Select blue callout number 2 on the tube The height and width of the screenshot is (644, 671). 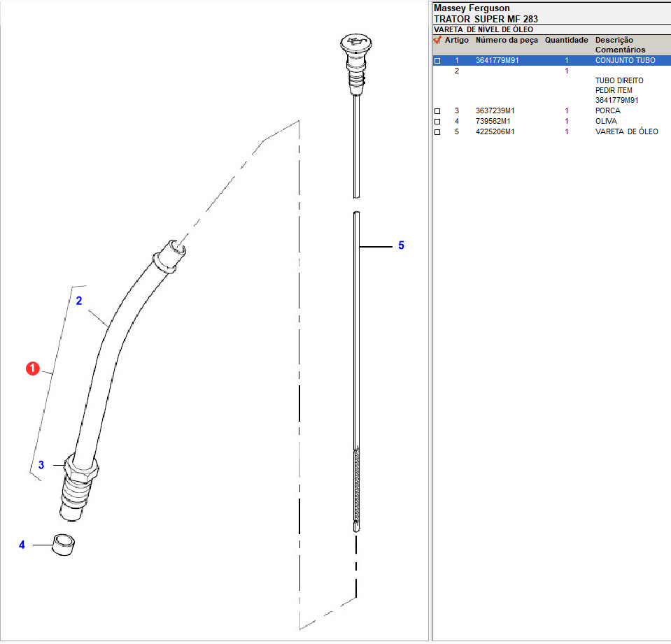79,301
